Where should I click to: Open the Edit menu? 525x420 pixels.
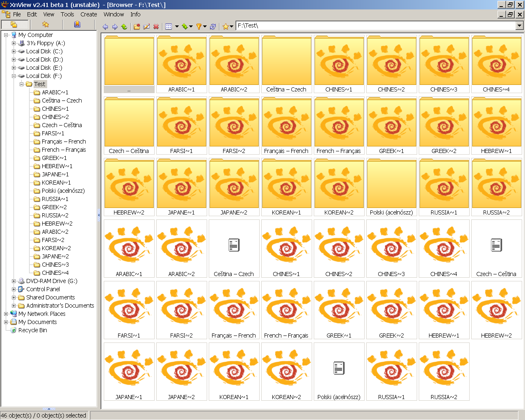point(32,14)
